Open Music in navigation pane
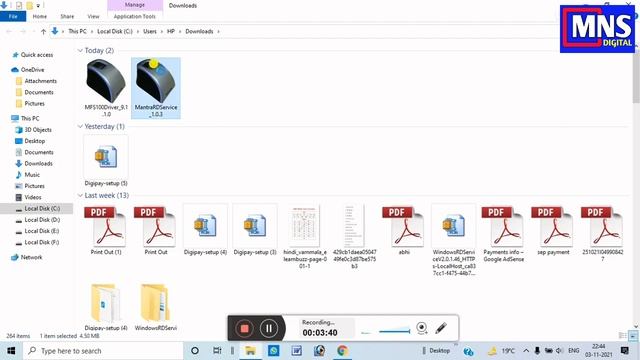 tap(32, 175)
